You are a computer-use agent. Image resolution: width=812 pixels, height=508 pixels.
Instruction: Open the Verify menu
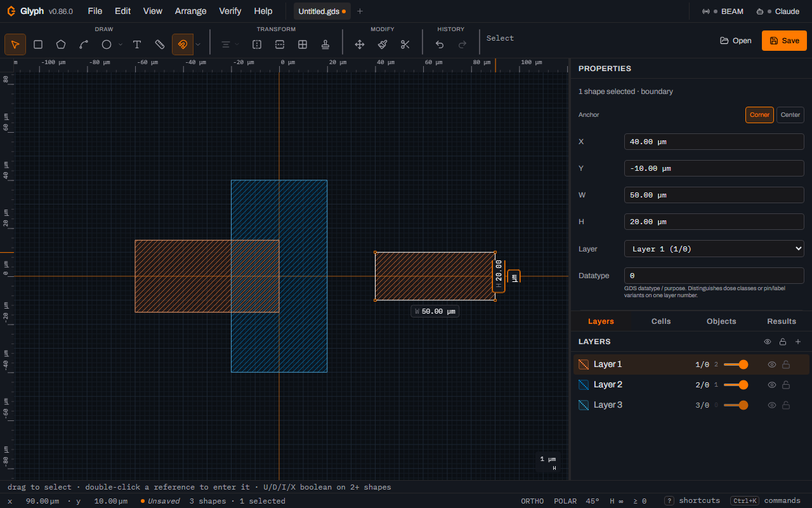(x=230, y=11)
